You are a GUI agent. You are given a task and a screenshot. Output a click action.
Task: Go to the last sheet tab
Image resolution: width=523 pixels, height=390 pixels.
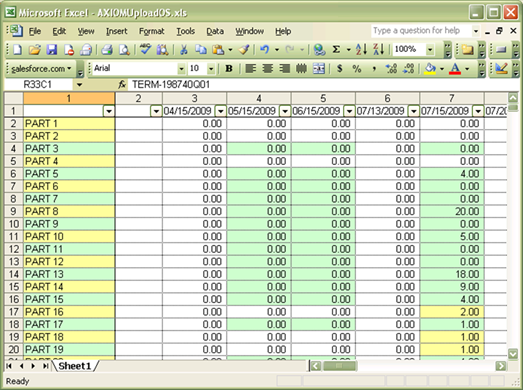coord(45,366)
